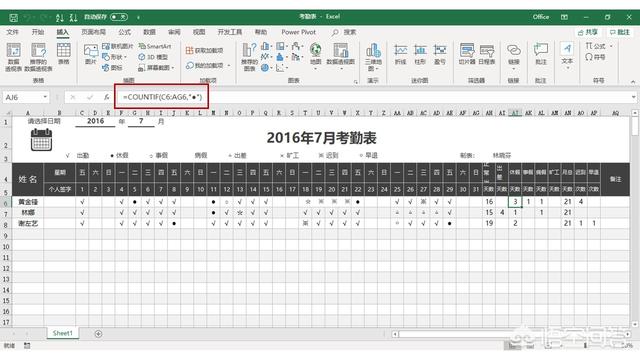Open the 3D Map (三维地图) button
640x360 pixels.
click(373, 57)
